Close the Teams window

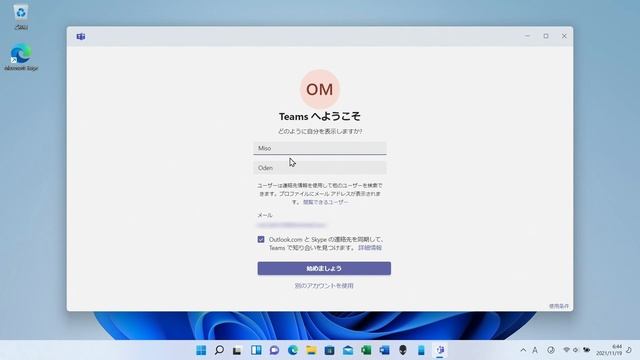click(564, 36)
